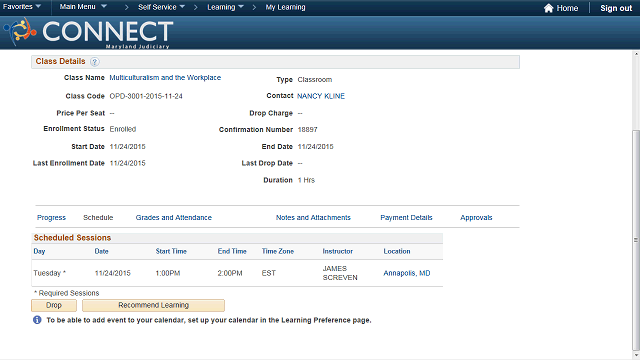Click the vertical page scrollbar
This screenshot has width=640, height=360.
point(636,240)
